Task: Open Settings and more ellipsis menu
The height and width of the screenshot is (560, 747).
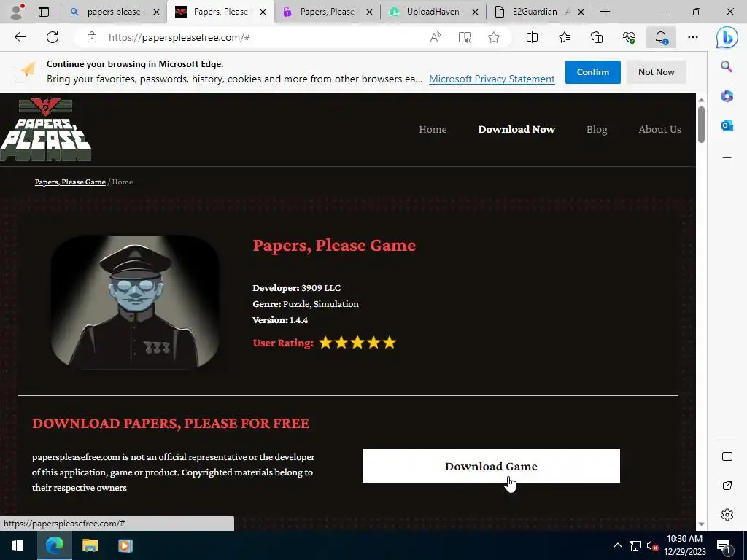Action: [693, 37]
